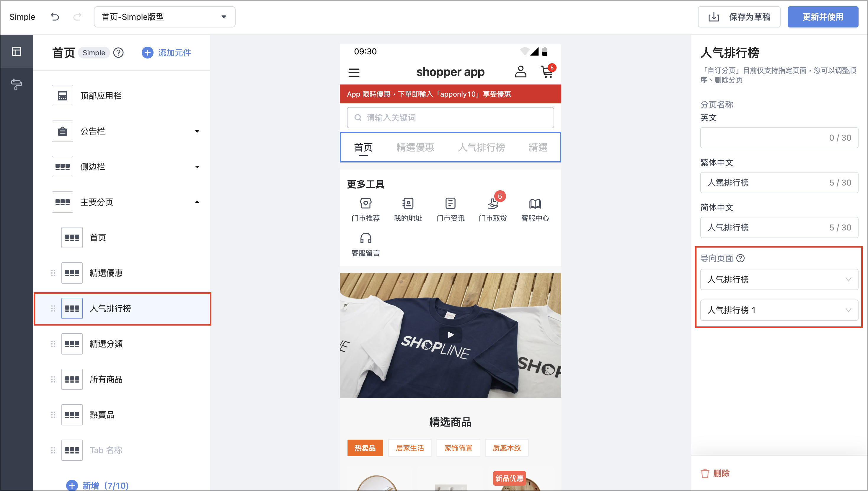Screen dimensions: 868x491
Task: Click the 更新并使用 button
Action: click(823, 17)
